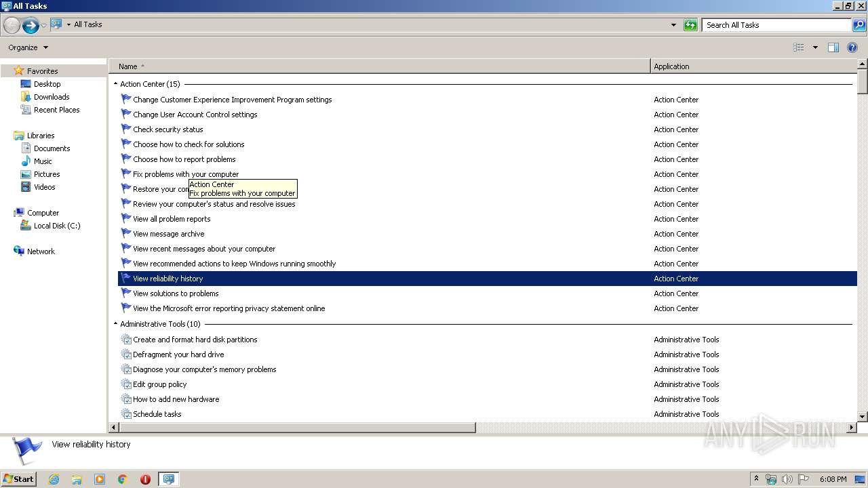Click Action Center flag in system tray
The width and height of the screenshot is (868, 488).
tap(803, 479)
